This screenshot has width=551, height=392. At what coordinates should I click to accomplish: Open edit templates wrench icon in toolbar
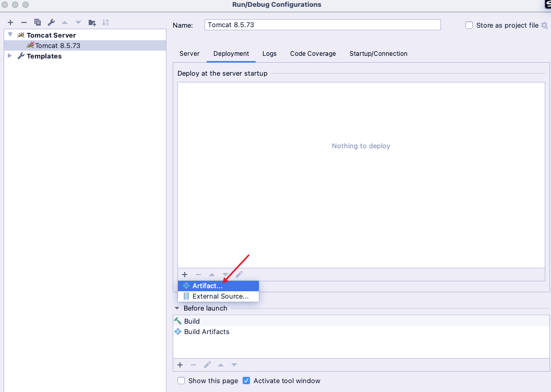[51, 22]
